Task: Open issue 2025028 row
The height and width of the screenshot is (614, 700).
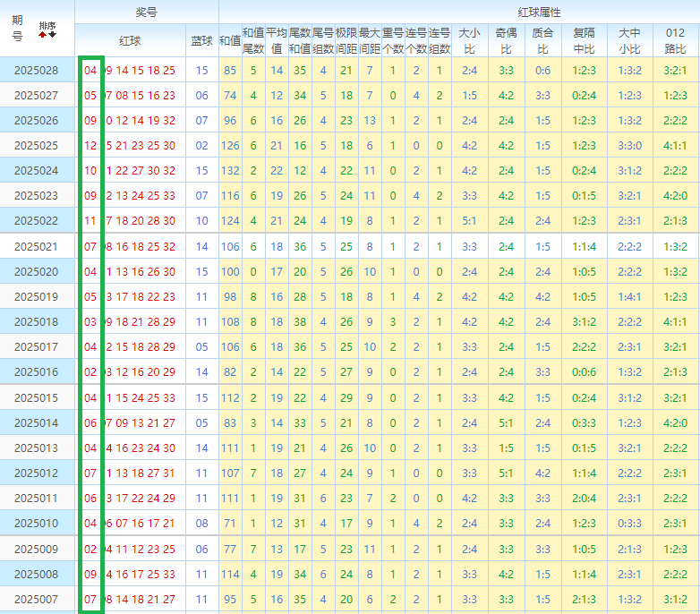Action: (x=36, y=70)
